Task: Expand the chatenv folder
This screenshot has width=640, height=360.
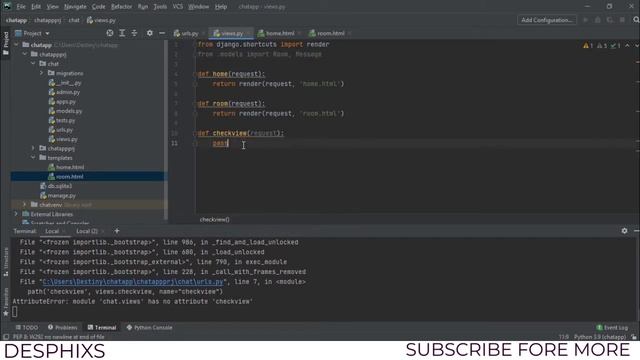Action: coord(25,204)
